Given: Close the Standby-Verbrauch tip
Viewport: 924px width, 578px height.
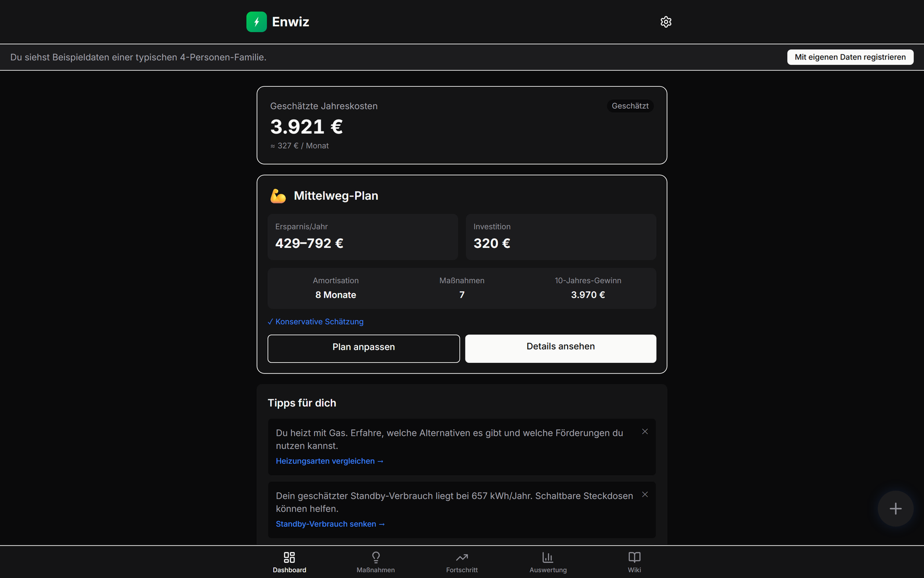Looking at the screenshot, I should [645, 495].
